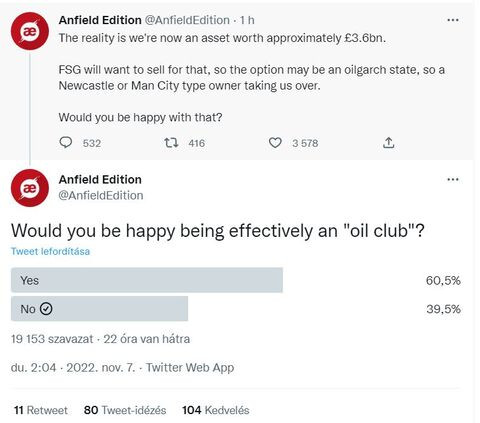Open the 11 Retweet list

pos(41,410)
